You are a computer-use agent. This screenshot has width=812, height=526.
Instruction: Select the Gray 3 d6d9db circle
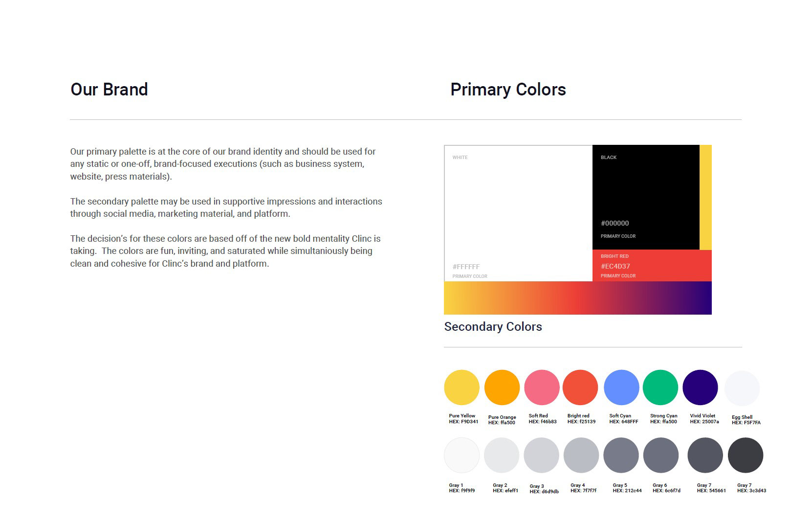tap(541, 455)
